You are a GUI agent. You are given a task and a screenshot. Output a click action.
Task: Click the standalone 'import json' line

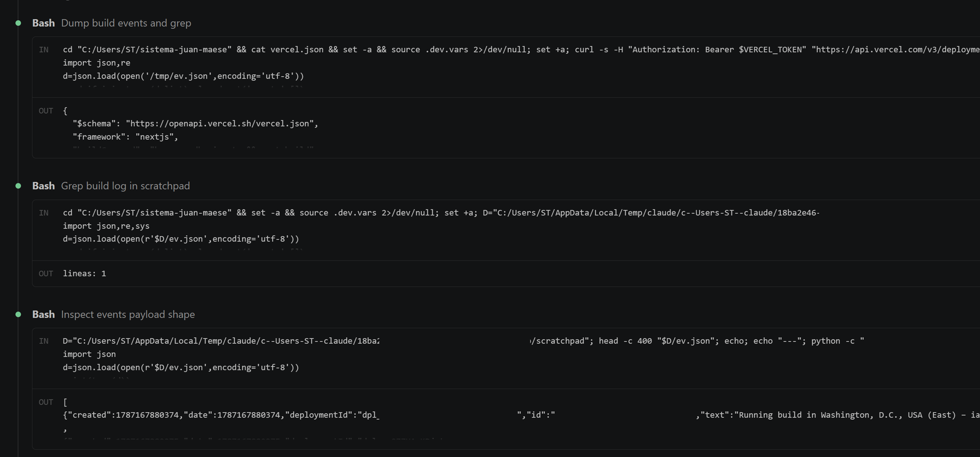click(89, 355)
